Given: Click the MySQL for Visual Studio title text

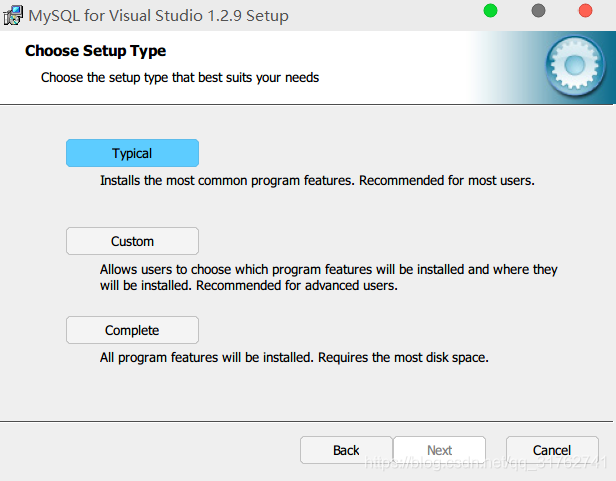Looking at the screenshot, I should click(158, 16).
